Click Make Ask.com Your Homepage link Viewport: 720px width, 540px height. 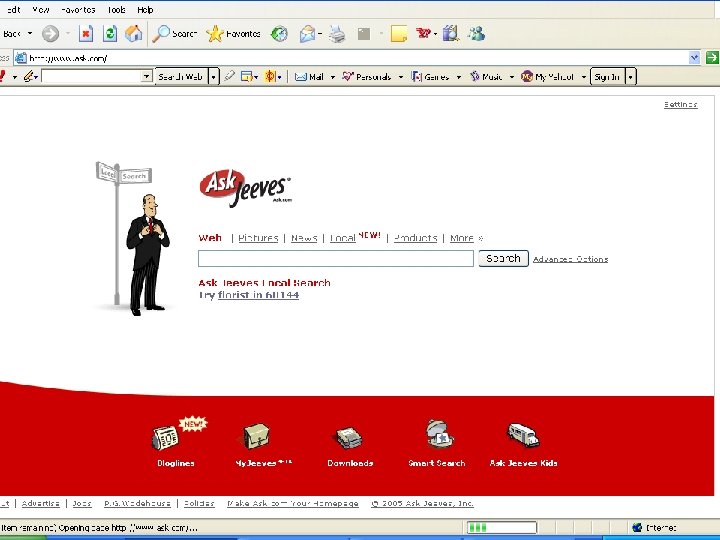pyautogui.click(x=292, y=503)
